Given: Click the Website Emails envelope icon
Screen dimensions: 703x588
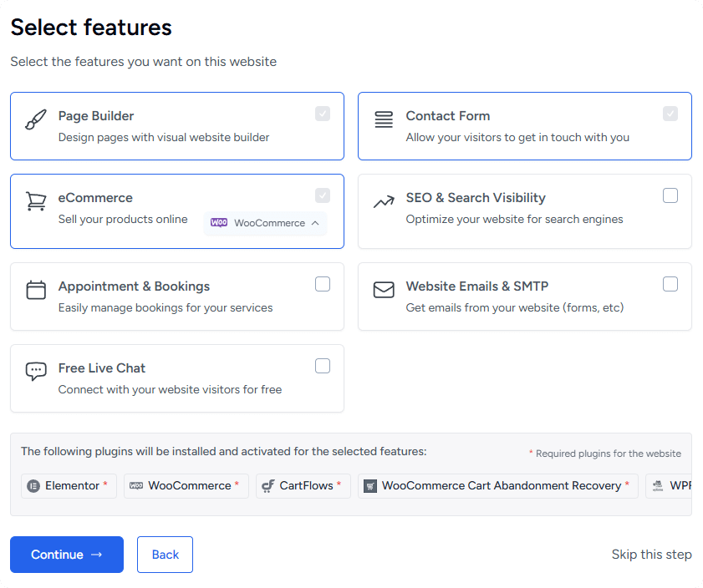Looking at the screenshot, I should (x=384, y=290).
